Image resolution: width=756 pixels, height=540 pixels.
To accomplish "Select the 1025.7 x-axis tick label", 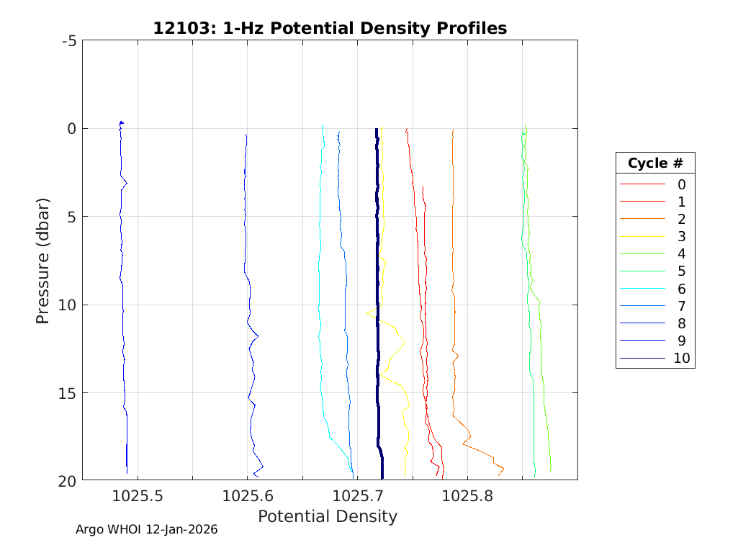I will point(357,495).
